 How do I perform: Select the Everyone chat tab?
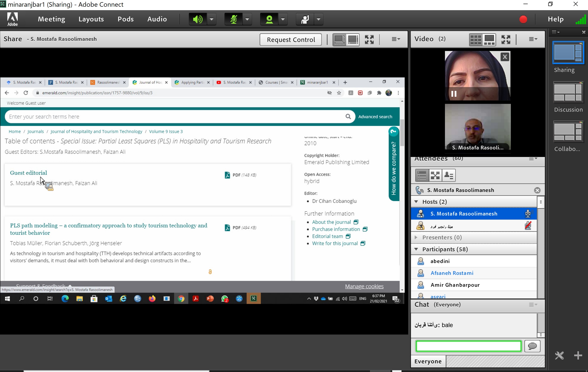tap(428, 361)
